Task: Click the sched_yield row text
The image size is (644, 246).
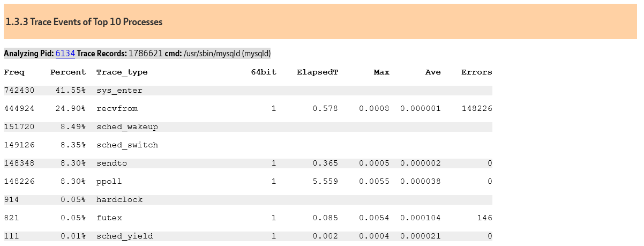Action: pos(125,236)
